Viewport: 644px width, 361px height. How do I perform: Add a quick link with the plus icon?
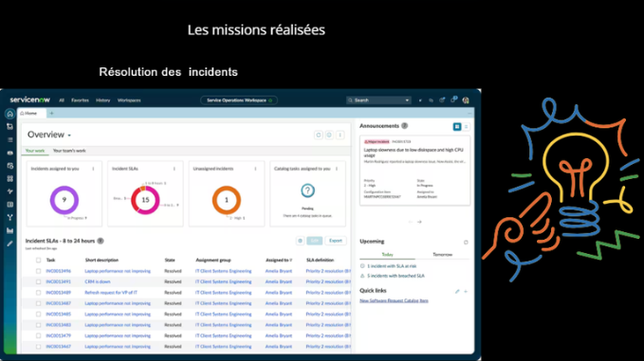click(x=466, y=291)
